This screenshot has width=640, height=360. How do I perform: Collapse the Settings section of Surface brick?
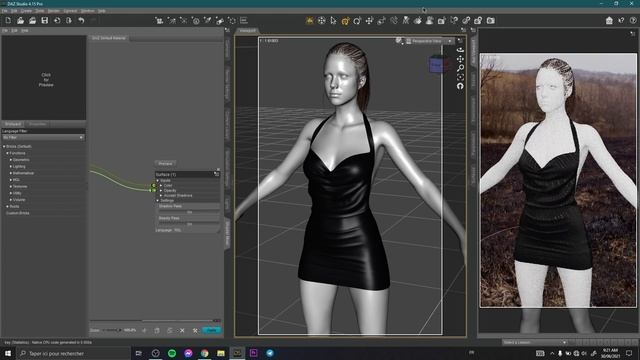pyautogui.click(x=158, y=200)
